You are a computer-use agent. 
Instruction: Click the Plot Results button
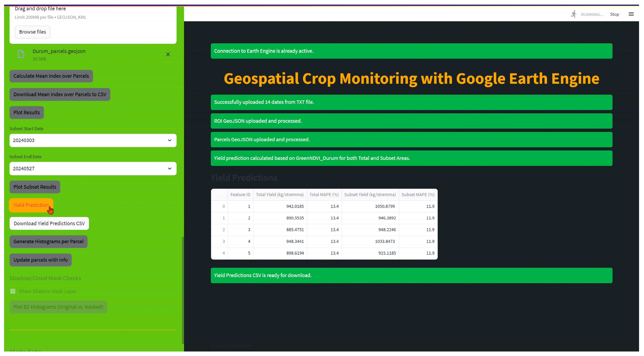tap(26, 113)
